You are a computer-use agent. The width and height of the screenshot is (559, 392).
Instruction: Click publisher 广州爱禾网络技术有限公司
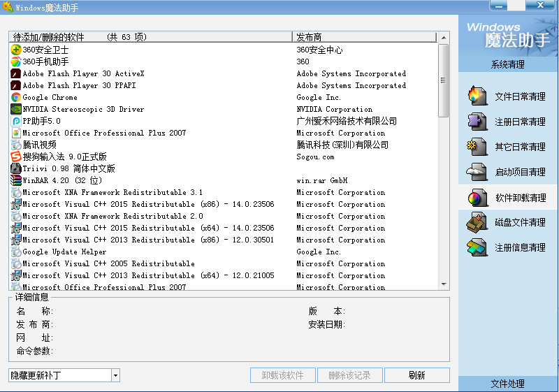pos(347,121)
